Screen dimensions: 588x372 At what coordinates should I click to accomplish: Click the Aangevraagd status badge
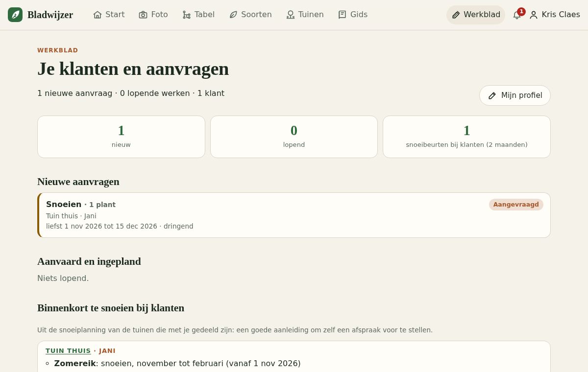click(x=516, y=205)
